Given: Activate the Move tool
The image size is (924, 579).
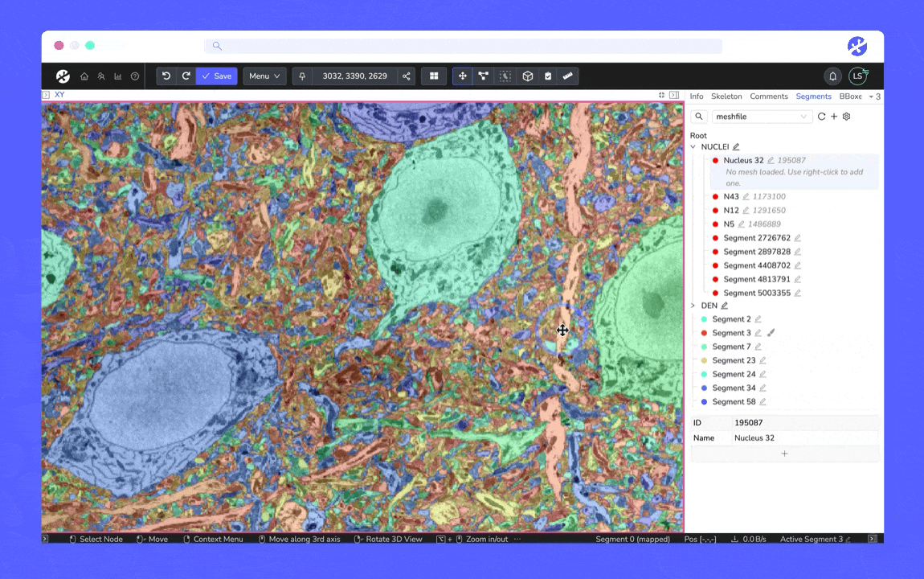Looking at the screenshot, I should coord(462,76).
